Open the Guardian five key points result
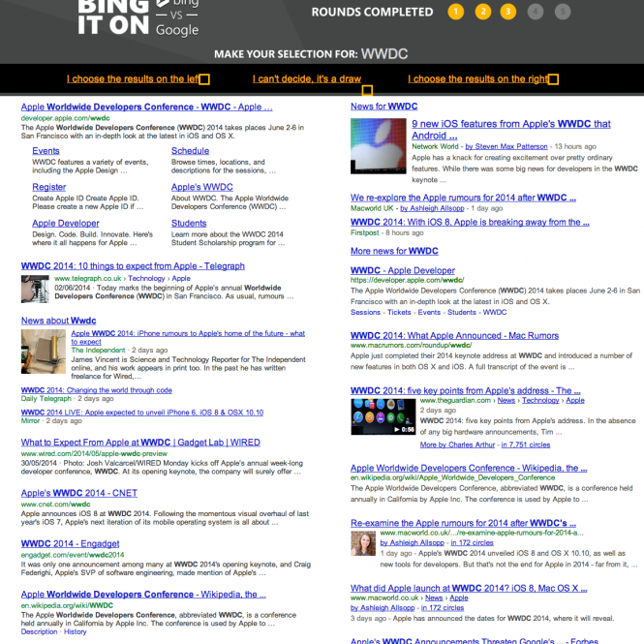 tap(465, 390)
